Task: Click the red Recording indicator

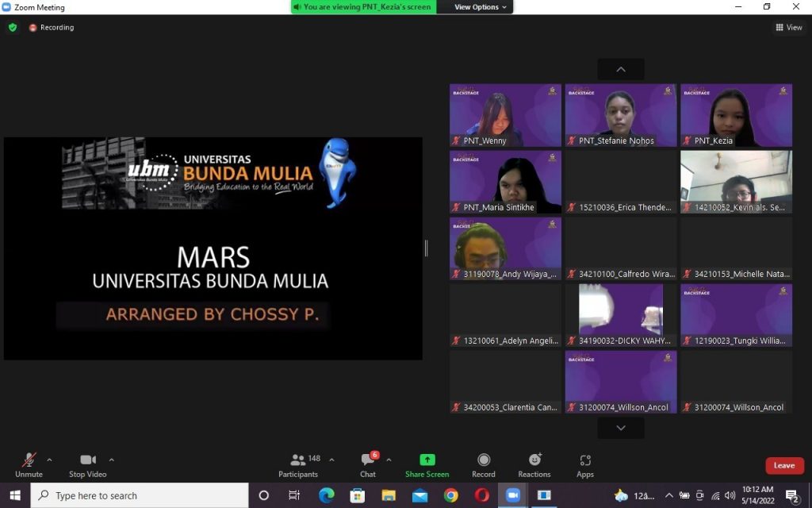Action: pyautogui.click(x=52, y=28)
